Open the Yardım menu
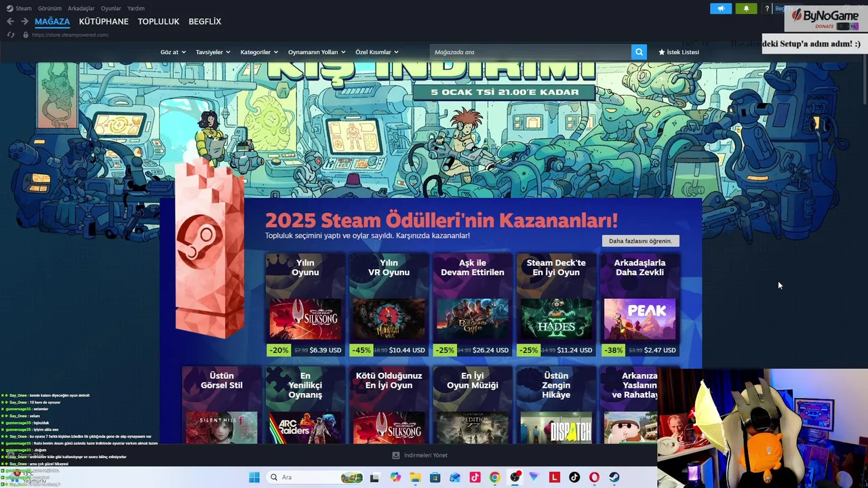Viewport: 868px width, 488px height. (x=136, y=8)
